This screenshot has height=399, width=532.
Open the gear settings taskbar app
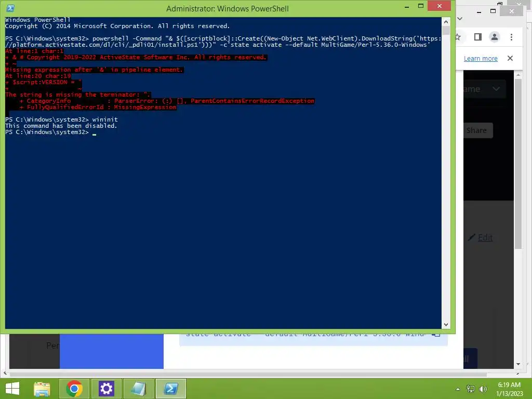click(107, 389)
